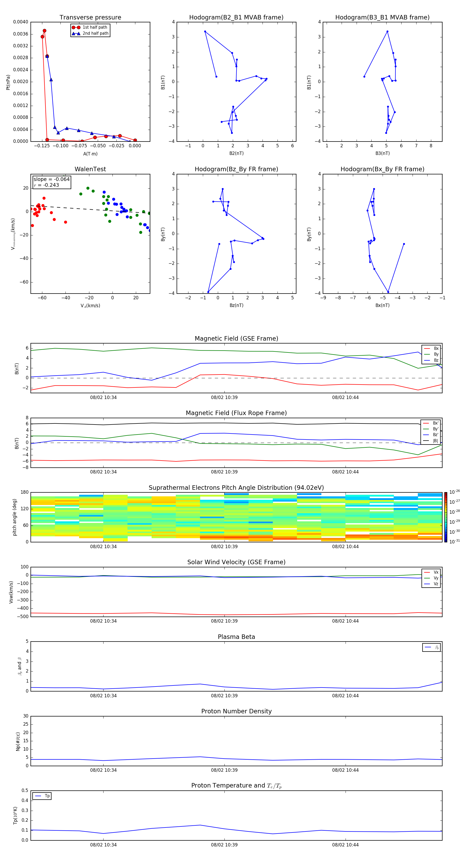This screenshot has height=868, width=473.
Task: Click 08/02 10:39 tick under GSE magnetic field
Action: (x=224, y=397)
